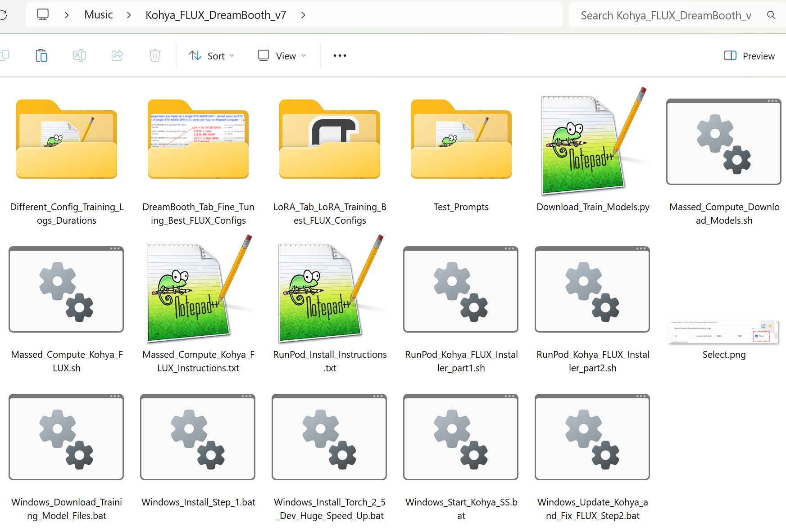Viewport: 786px width, 532px height.
Task: Click in the Search Kohya_FLUX_DreamBooth field
Action: 666,16
